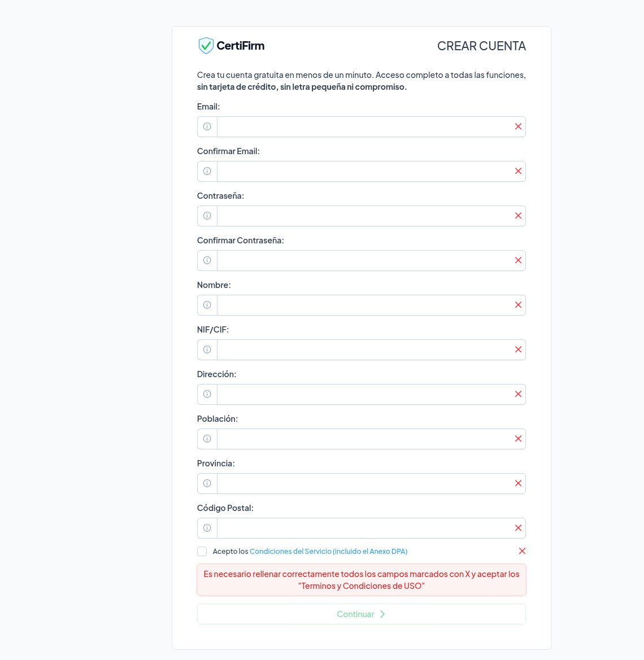Click the info icon for Dirección field

[207, 394]
